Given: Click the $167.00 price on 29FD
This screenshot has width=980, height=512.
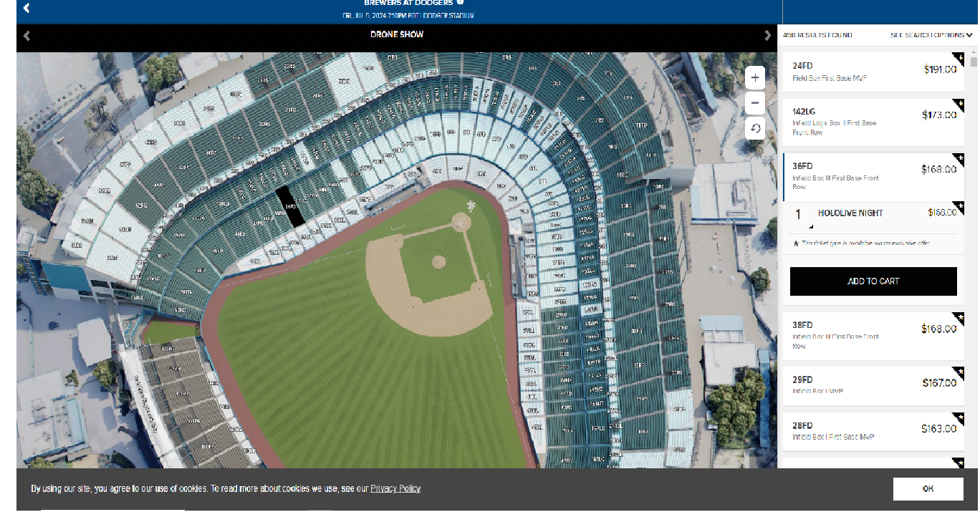Looking at the screenshot, I should [939, 383].
